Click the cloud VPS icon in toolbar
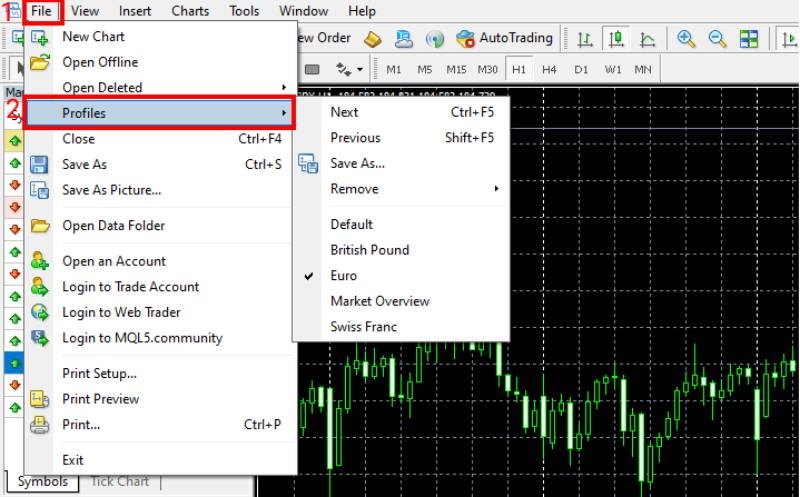 pos(404,39)
